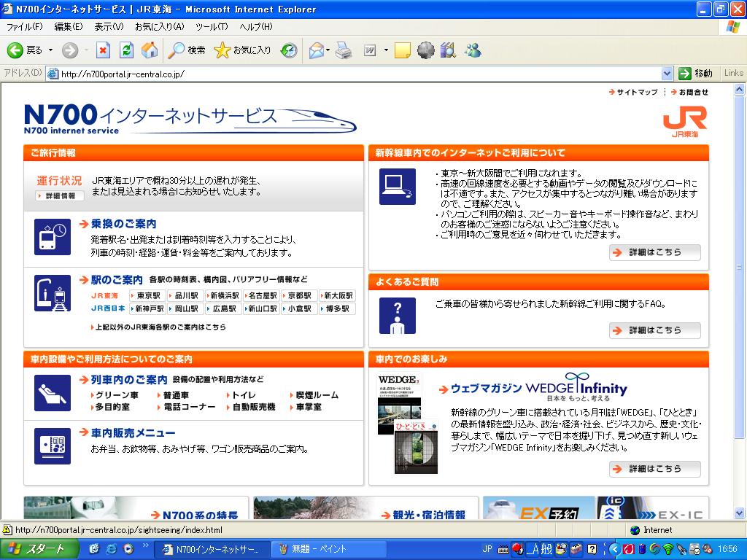This screenshot has height=560, width=747.
Task: Select 名古屋駅 station link
Action: point(262,296)
